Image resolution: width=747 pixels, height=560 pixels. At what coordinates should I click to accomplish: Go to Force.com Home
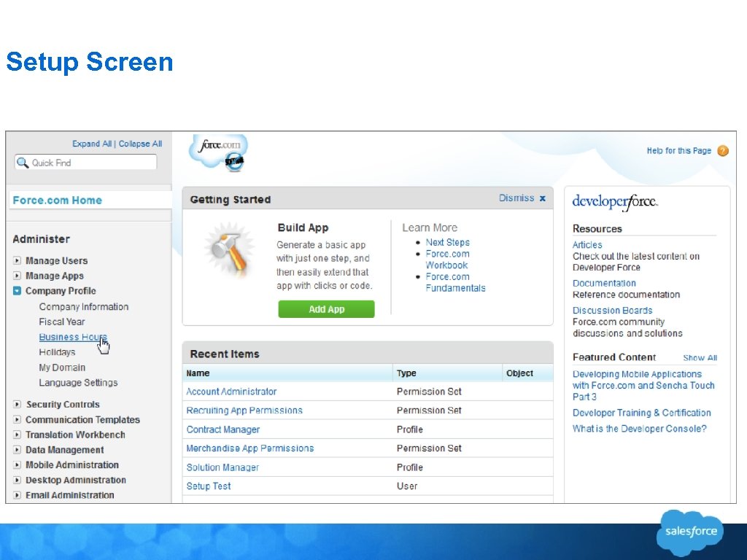click(57, 201)
